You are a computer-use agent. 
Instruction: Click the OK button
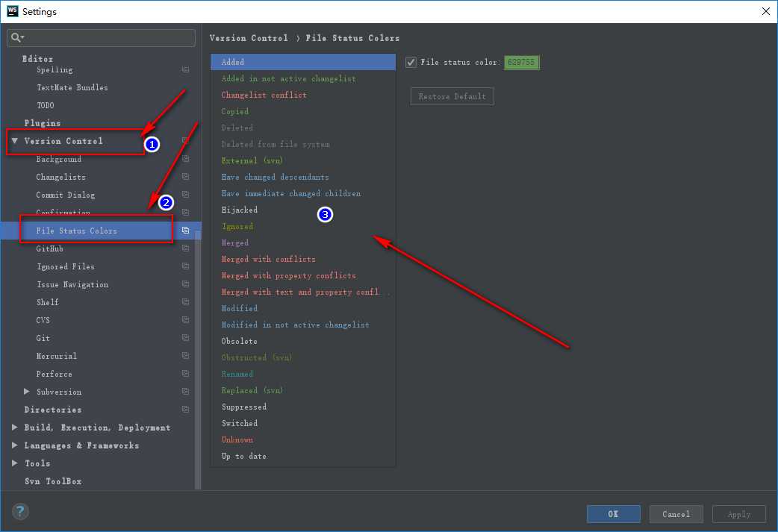[x=613, y=514]
